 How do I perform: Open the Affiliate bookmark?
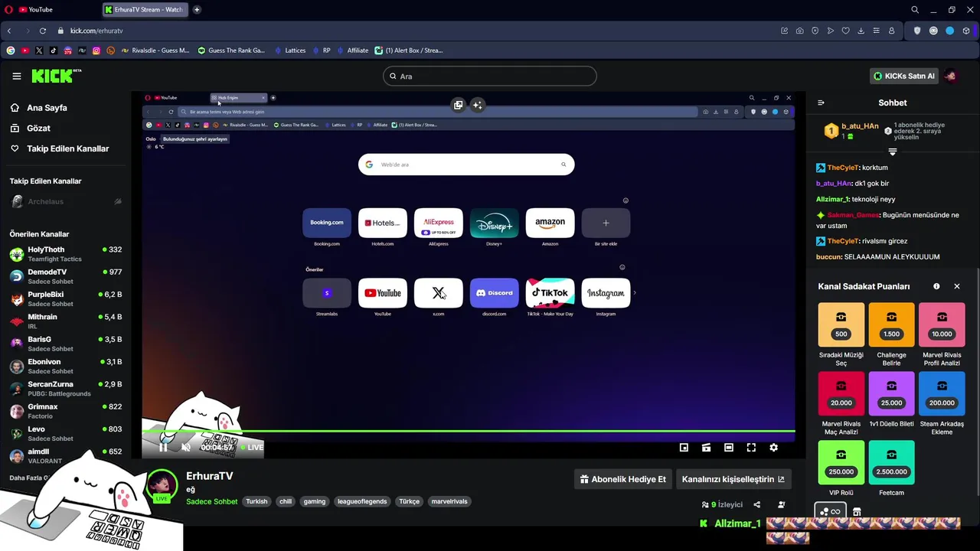coord(352,51)
